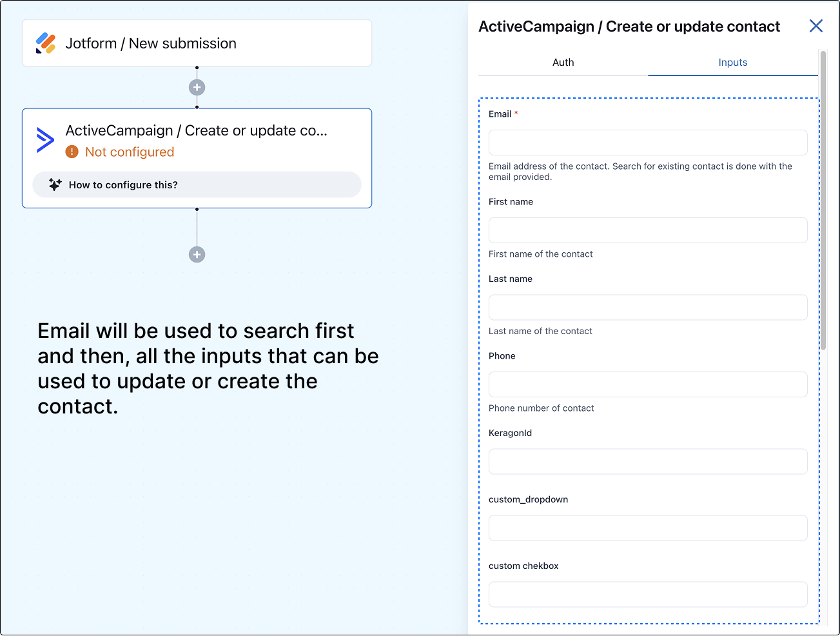Click the KeragonId label
Image resolution: width=840 pixels, height=636 pixels.
[510, 433]
